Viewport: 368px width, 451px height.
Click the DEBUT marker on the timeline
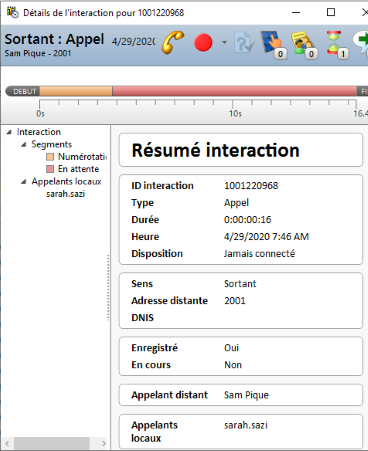click(23, 91)
